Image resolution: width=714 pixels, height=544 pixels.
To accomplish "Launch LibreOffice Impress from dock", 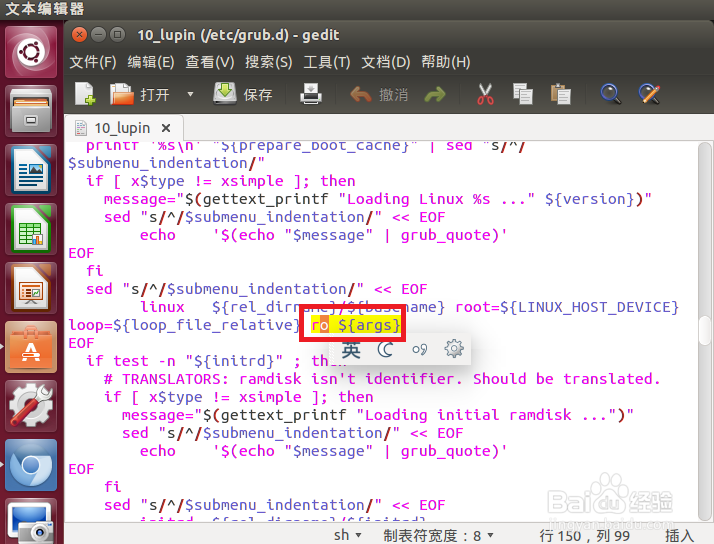I will point(31,288).
